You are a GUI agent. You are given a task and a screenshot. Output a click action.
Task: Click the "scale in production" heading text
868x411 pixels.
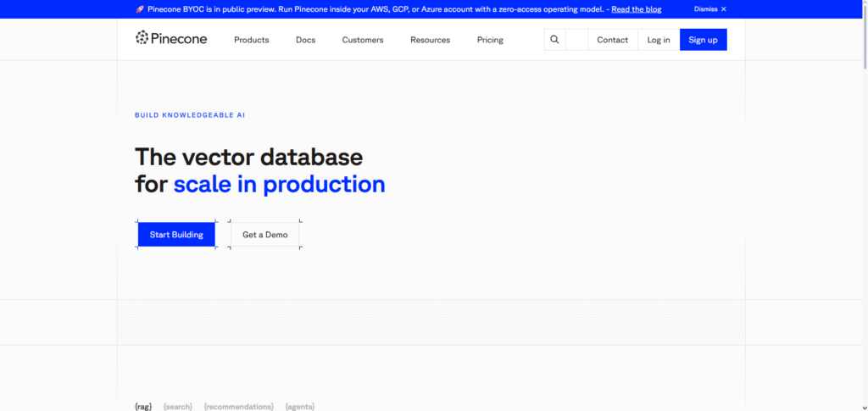coord(279,184)
